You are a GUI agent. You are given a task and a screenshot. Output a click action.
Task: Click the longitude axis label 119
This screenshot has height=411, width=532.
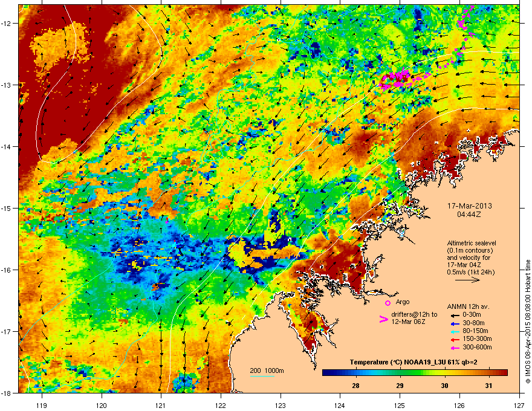[42, 405]
